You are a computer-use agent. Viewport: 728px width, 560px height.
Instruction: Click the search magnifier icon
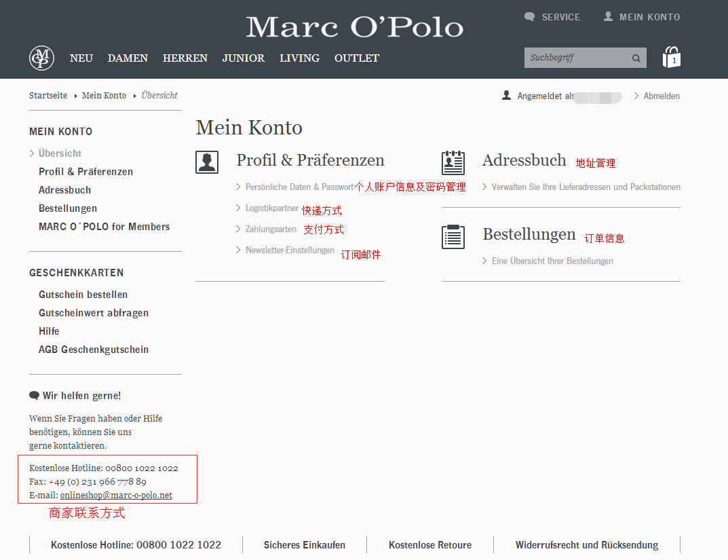(636, 58)
